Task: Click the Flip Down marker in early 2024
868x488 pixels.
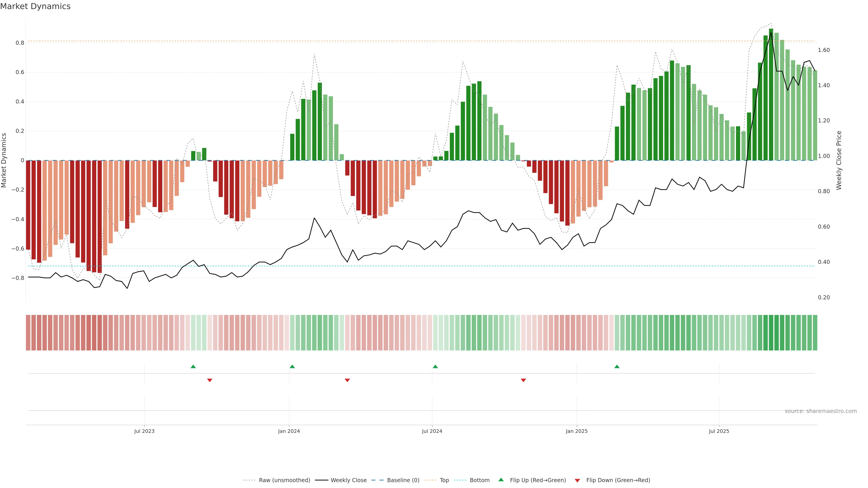Action: point(347,380)
